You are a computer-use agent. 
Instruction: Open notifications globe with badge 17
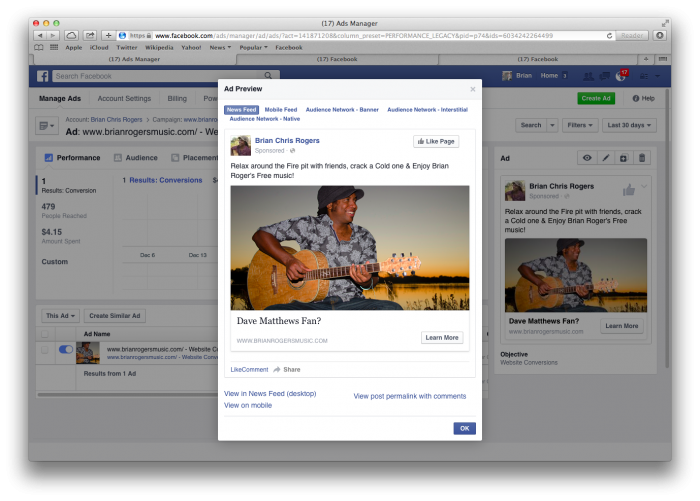621,76
